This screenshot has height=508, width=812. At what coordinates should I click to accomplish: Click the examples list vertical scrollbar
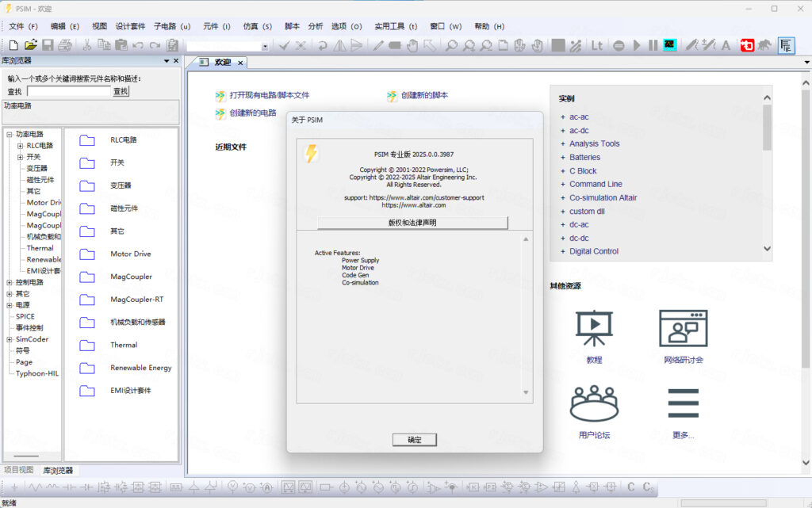coord(766,174)
